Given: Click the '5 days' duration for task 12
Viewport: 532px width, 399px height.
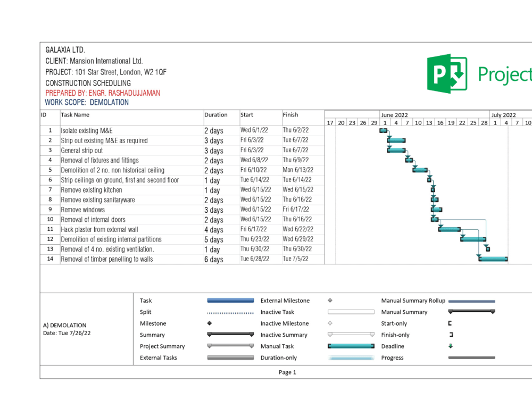Looking at the screenshot, I should click(x=214, y=239).
